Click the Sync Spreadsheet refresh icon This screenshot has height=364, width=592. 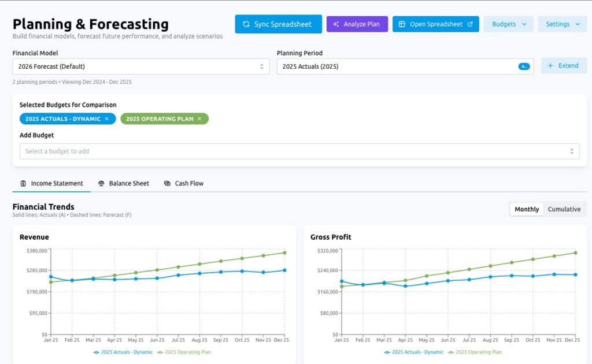click(246, 24)
